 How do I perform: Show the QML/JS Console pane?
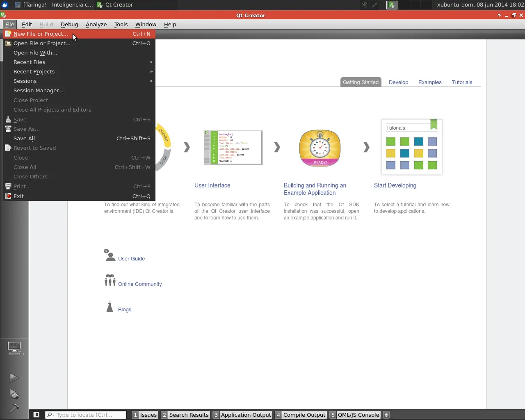pyautogui.click(x=355, y=415)
